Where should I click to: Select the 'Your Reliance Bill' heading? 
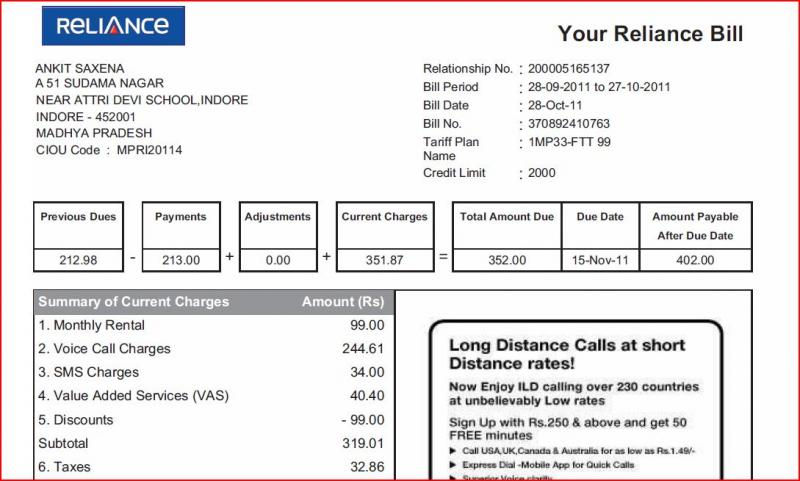point(650,34)
